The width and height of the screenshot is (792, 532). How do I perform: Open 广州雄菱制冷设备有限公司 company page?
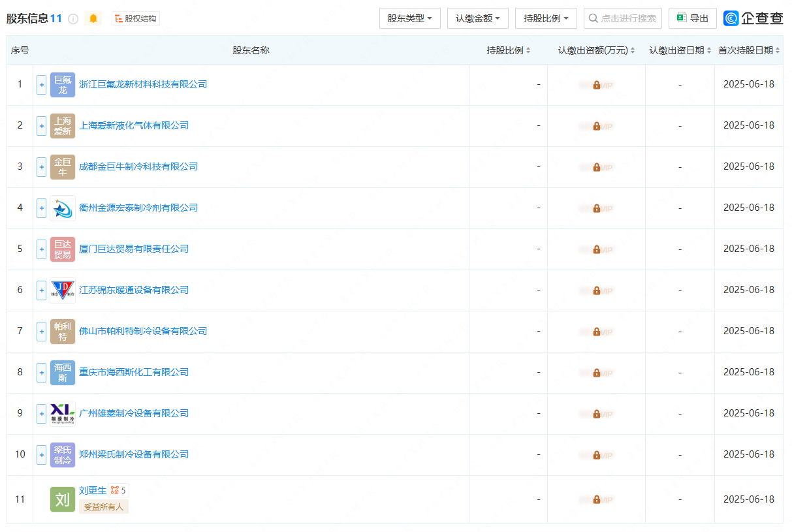(x=134, y=413)
